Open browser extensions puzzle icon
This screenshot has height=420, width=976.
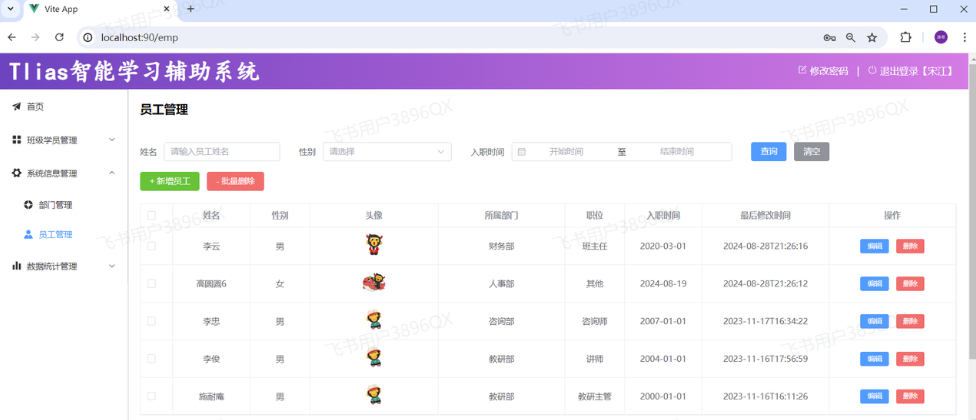(906, 37)
